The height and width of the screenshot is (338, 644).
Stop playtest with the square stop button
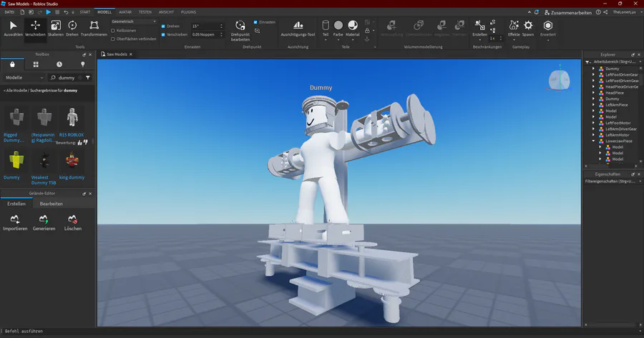click(57, 12)
